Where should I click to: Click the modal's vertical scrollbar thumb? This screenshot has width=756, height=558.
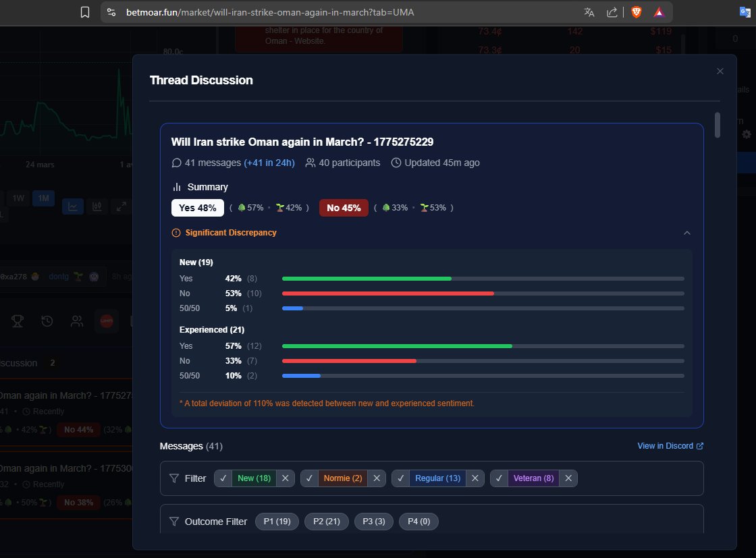[718, 125]
